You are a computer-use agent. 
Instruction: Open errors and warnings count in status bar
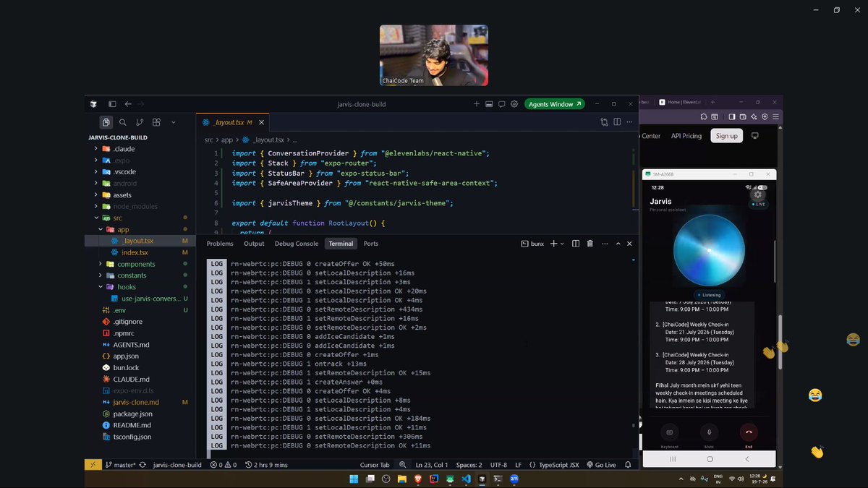coord(224,465)
